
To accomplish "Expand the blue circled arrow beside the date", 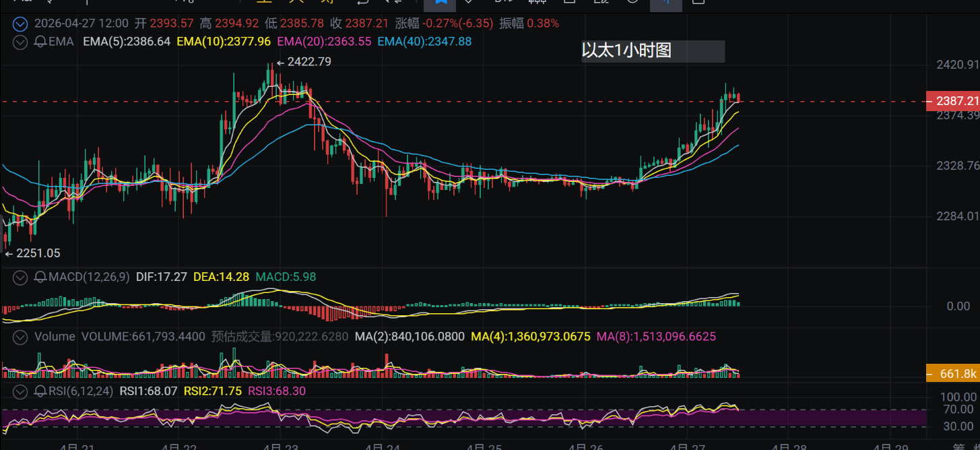I will pyautogui.click(x=21, y=24).
